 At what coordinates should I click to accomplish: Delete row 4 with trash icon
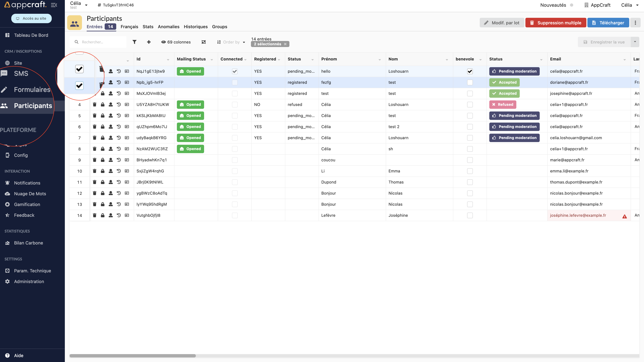pyautogui.click(x=95, y=104)
